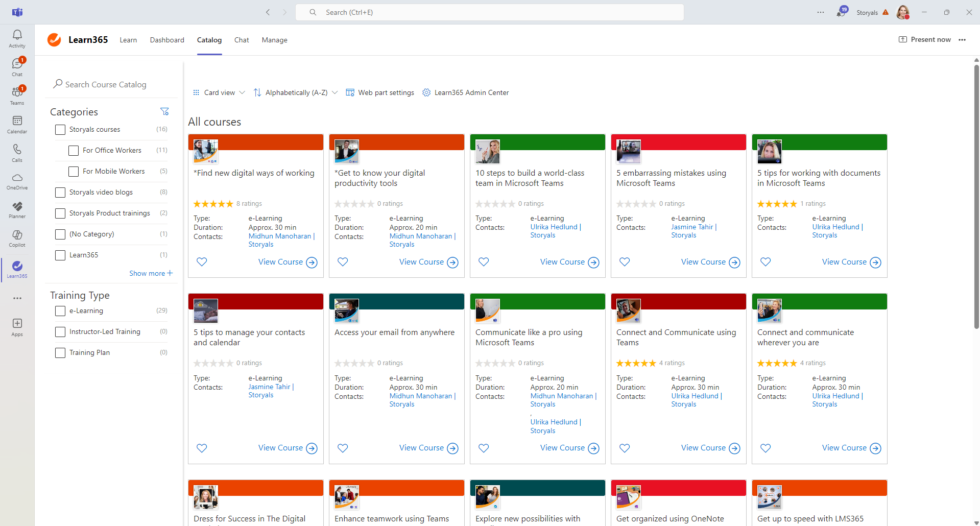Open more options ellipsis beside Present now

click(962, 40)
